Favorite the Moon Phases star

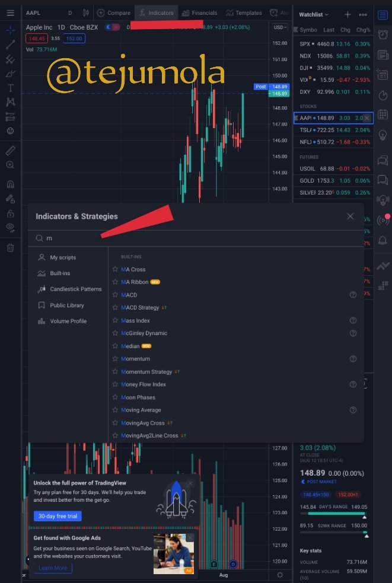point(115,397)
